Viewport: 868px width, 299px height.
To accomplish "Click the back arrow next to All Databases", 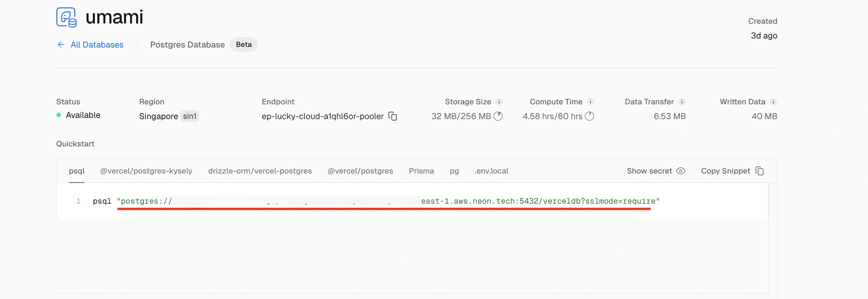I will tap(61, 45).
